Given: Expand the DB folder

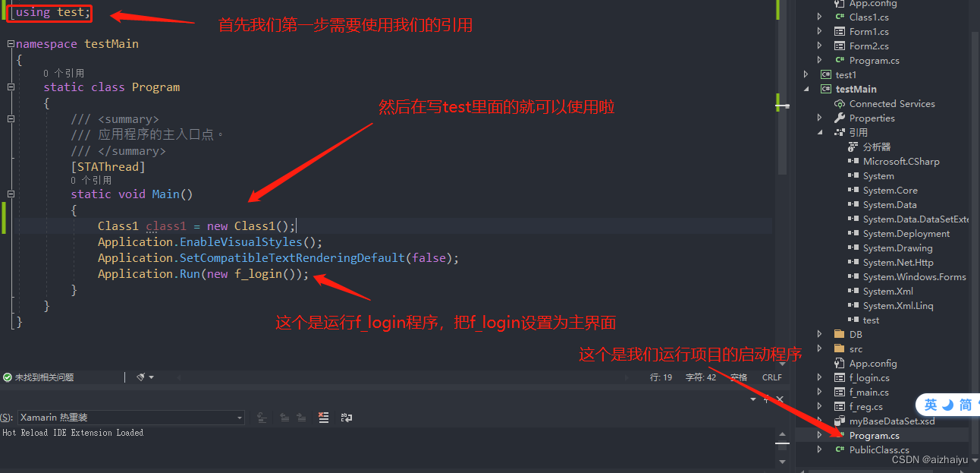Looking at the screenshot, I should click(820, 334).
